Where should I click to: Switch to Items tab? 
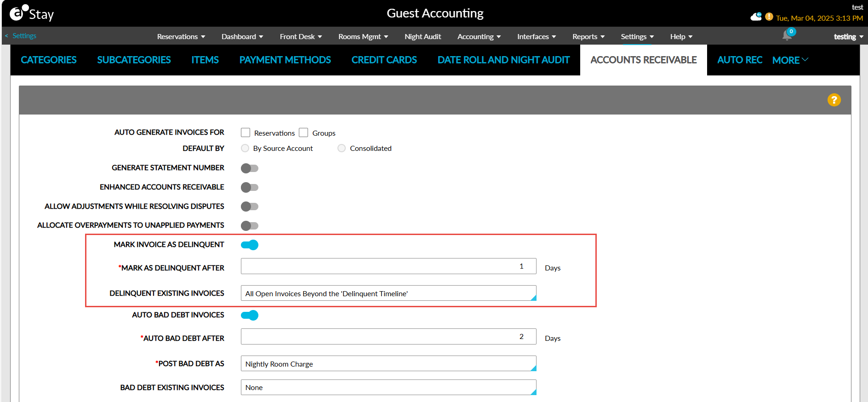(205, 60)
